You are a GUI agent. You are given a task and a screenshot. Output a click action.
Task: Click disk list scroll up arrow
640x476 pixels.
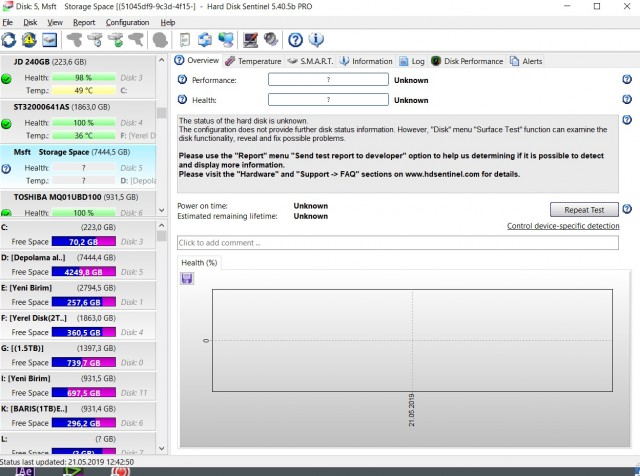(x=161, y=60)
